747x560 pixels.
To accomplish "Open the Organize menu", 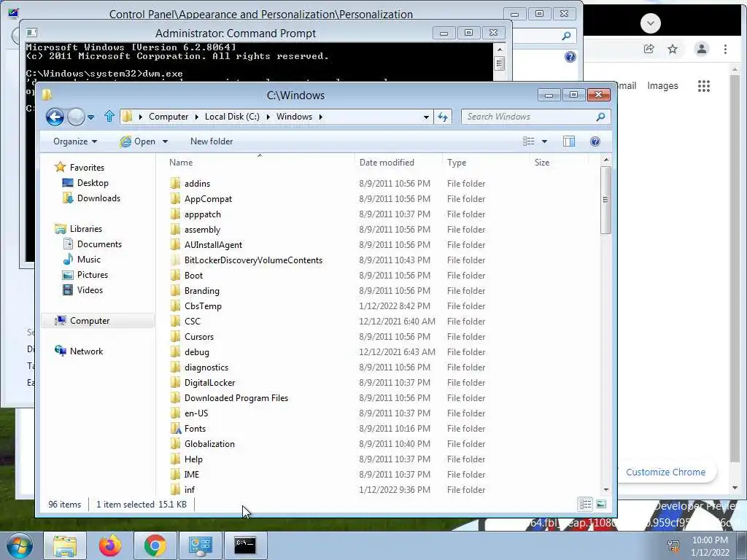I will tap(75, 141).
